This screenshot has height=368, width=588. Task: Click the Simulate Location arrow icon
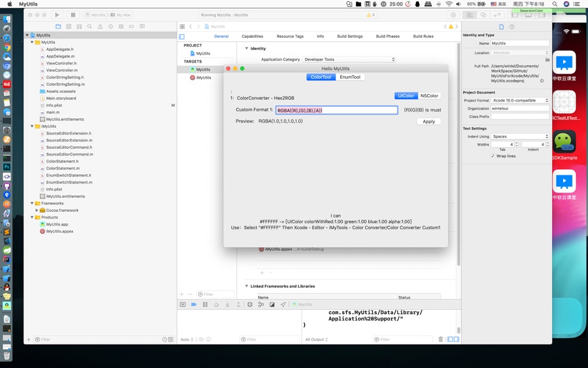tap(283, 305)
